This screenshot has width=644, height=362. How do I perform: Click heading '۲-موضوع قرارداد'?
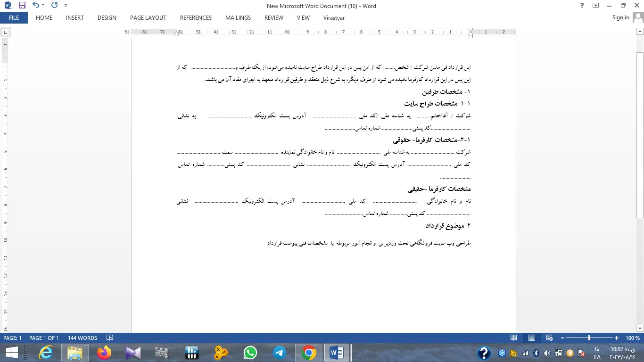(x=448, y=226)
